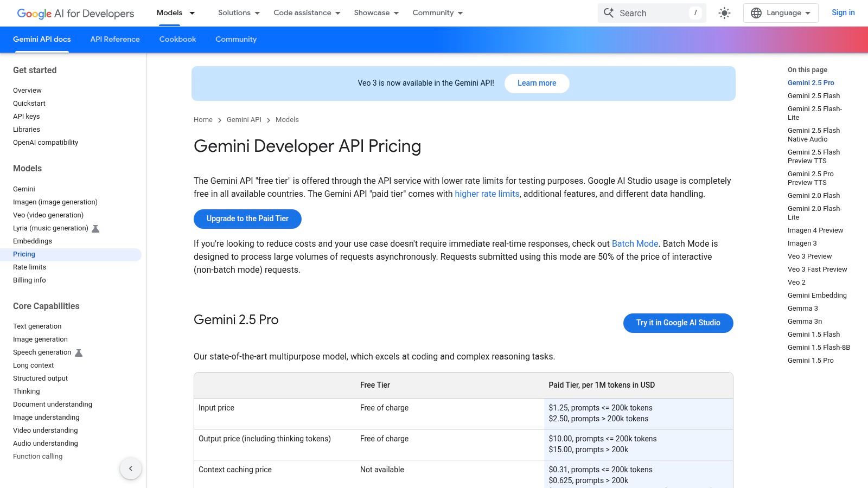Open the Cookbook tab
Image resolution: width=868 pixels, height=488 pixels.
click(177, 39)
